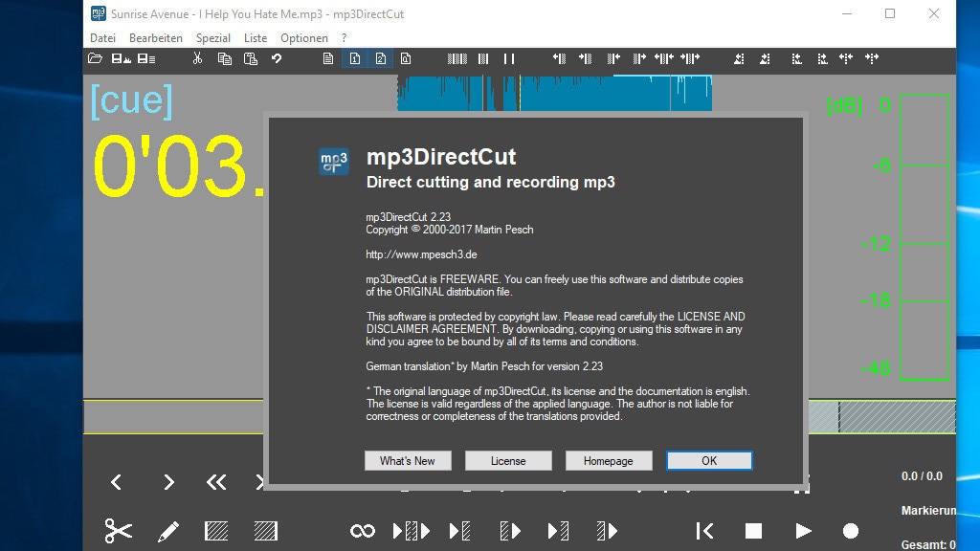This screenshot has width=980, height=551.
Task: Activate the Copy selection icon
Action: pos(225,58)
